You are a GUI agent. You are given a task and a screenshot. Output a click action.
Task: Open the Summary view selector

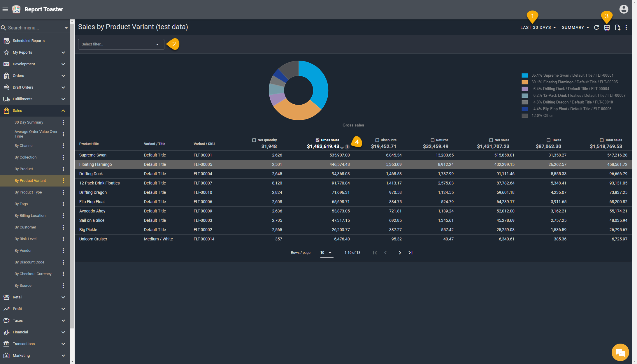click(x=575, y=27)
